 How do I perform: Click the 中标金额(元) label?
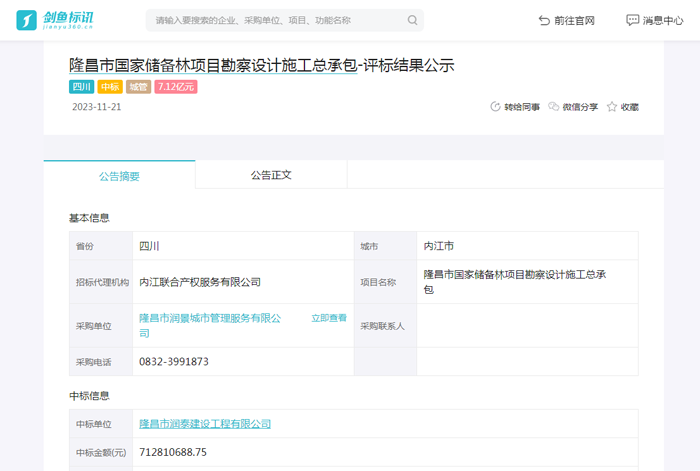click(x=101, y=453)
